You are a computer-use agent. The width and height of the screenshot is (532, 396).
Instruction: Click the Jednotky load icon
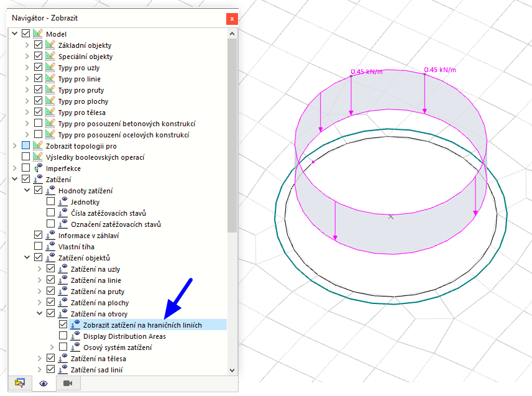click(x=63, y=201)
